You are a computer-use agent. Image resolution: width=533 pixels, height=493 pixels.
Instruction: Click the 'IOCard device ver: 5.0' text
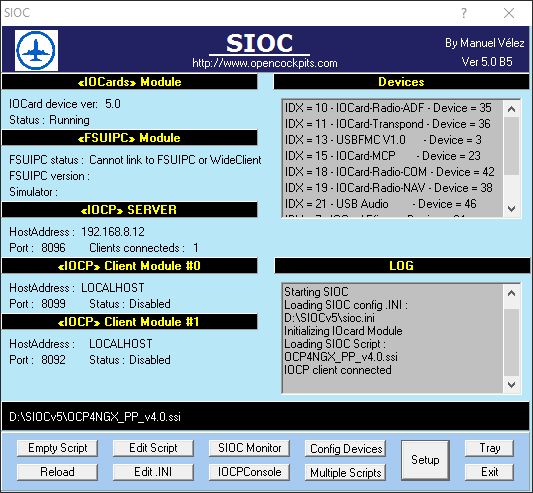65,104
